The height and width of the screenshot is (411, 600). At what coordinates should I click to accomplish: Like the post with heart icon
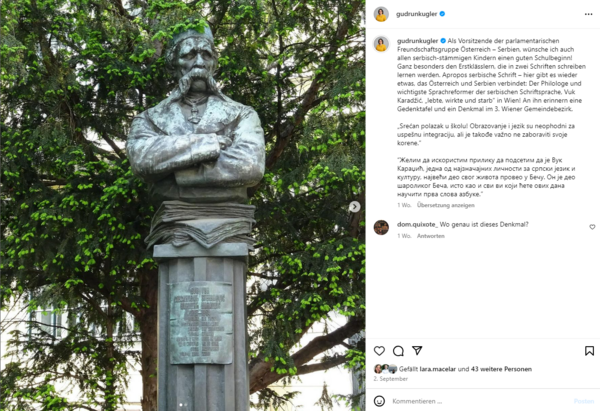click(379, 351)
